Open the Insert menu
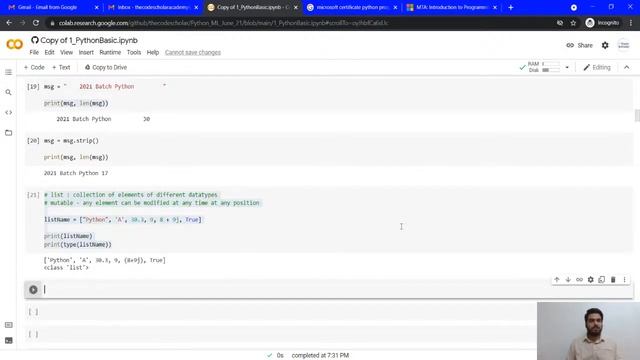Viewport: 640px width, 360px height. pyautogui.click(x=86, y=52)
